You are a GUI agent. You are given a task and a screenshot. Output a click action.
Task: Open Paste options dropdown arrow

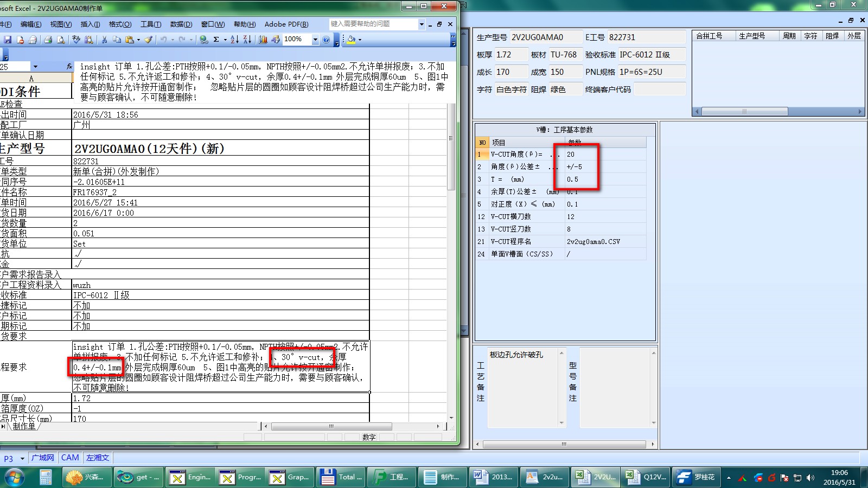(x=138, y=40)
